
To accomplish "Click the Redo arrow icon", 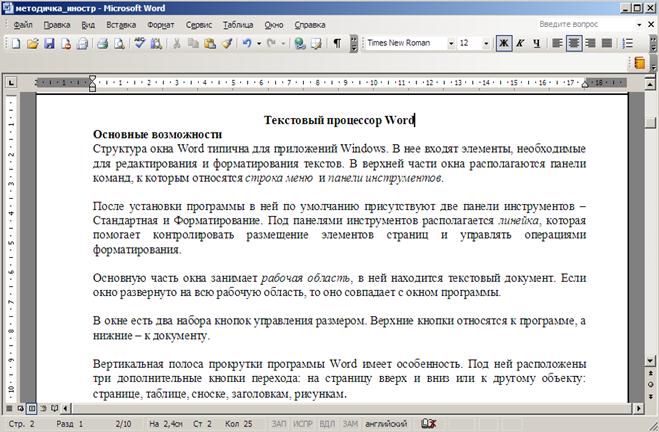I will (x=272, y=43).
